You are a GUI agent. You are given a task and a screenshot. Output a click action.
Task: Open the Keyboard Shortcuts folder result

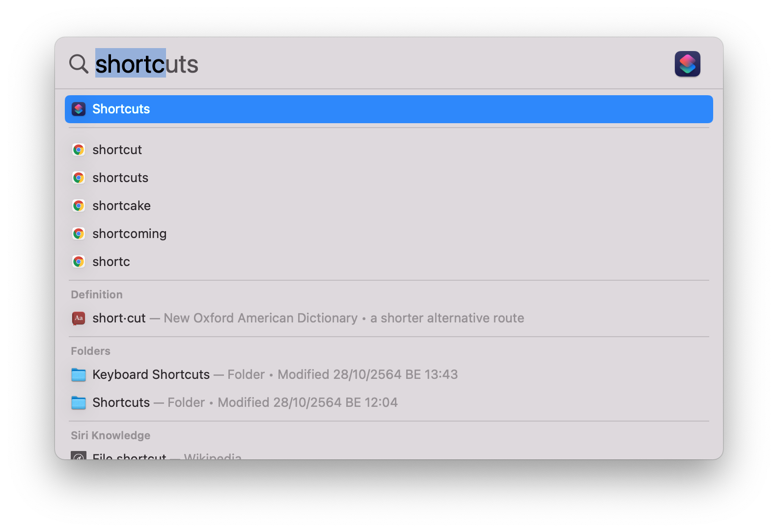151,374
